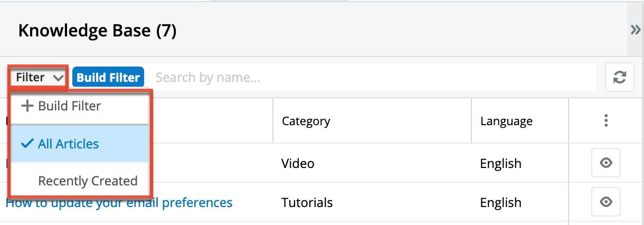Open the Filter dropdown
The image size is (644, 225).
pos(39,78)
